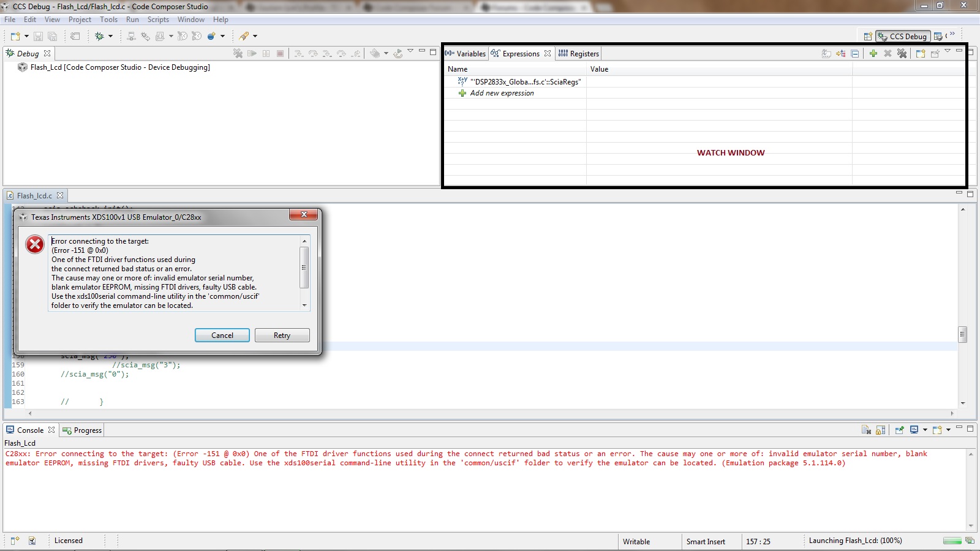This screenshot has width=980, height=551.
Task: Click the launch progress bar in status bar
Action: pos(952,541)
